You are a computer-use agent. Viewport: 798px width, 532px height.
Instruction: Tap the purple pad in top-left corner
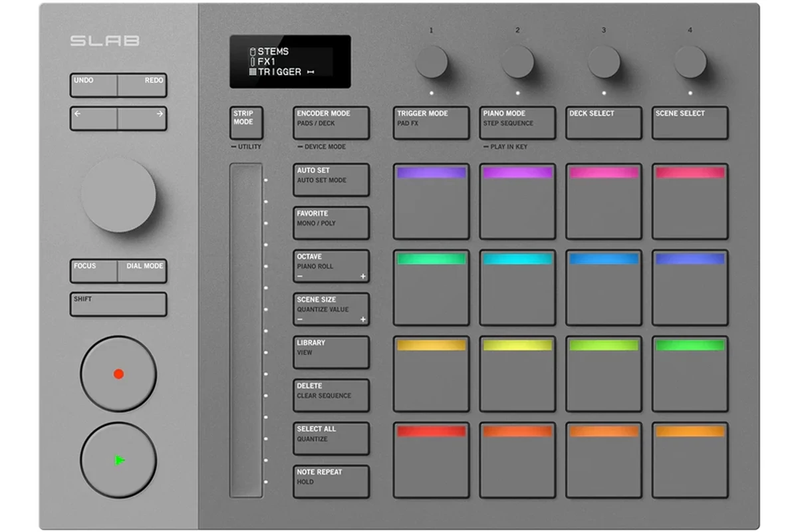[431, 201]
